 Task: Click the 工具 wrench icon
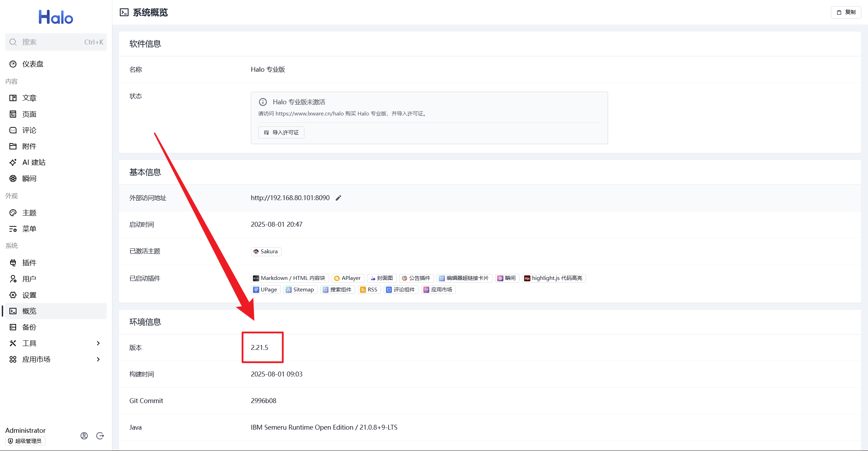13,343
